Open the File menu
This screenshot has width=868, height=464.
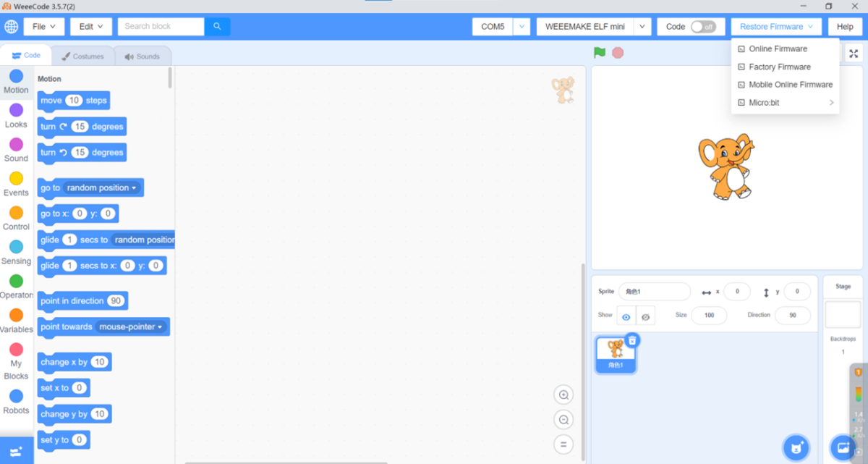click(43, 26)
